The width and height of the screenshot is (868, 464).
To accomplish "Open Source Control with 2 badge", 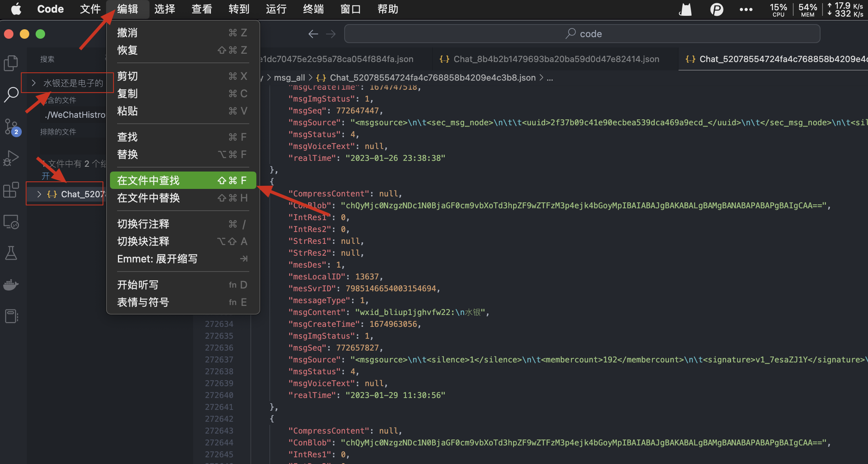I will (x=11, y=126).
